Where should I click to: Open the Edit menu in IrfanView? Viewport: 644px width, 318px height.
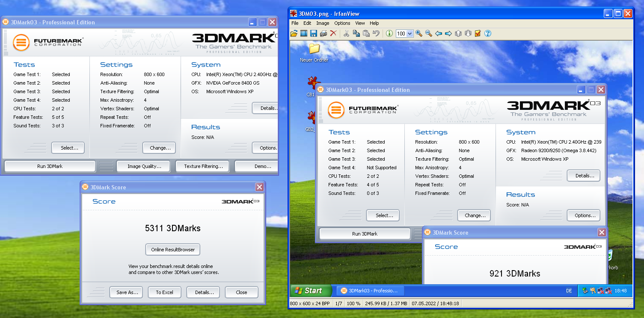click(x=307, y=23)
